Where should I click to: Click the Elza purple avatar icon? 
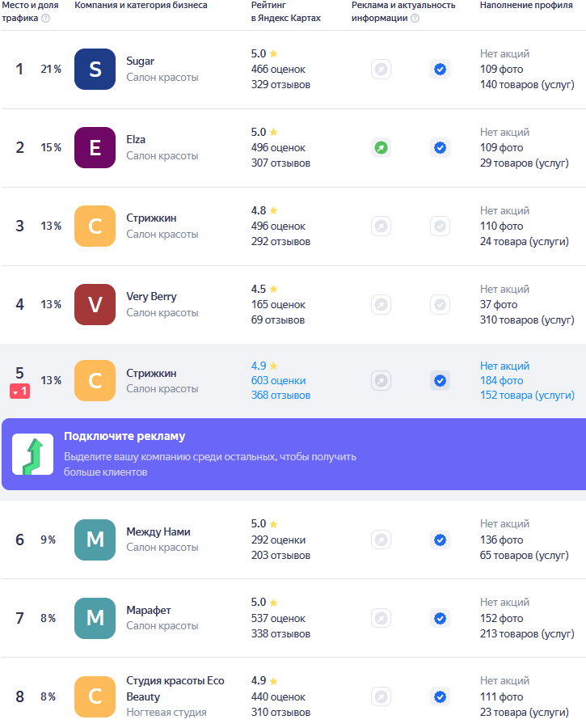(95, 148)
